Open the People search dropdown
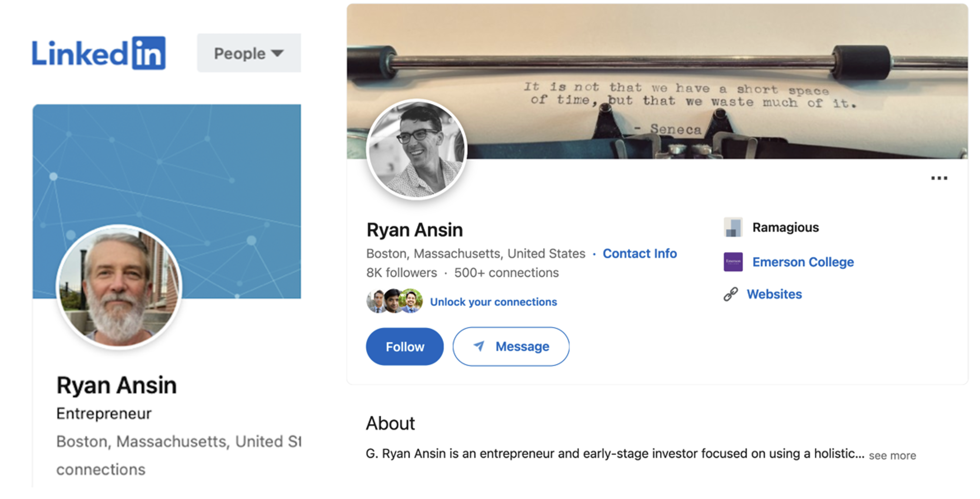980x499 pixels. tap(249, 53)
